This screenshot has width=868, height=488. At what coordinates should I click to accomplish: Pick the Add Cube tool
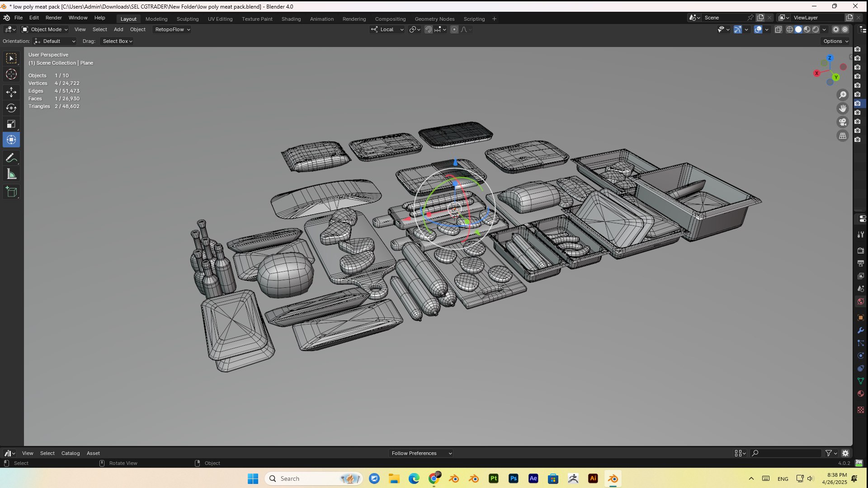coord(11,192)
